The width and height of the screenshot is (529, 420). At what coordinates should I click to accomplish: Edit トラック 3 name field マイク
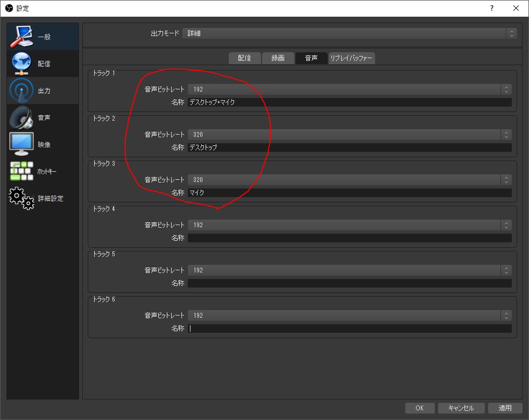point(349,192)
